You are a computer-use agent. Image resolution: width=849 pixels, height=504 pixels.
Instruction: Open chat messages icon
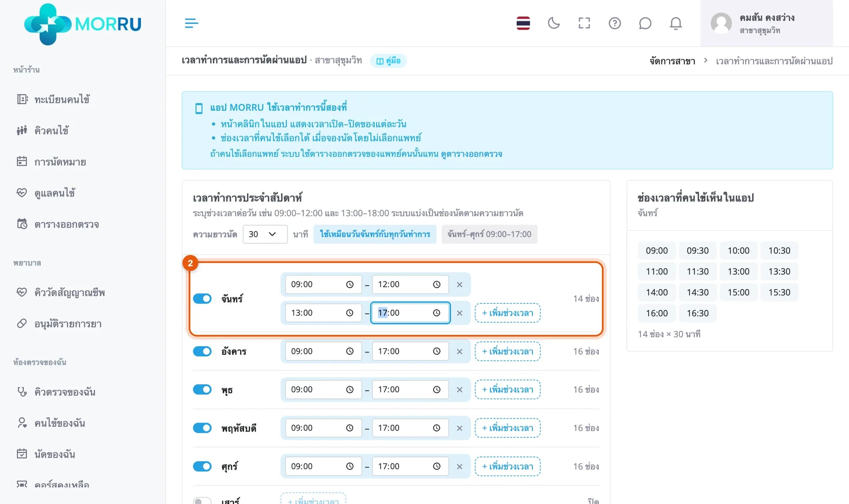(x=645, y=23)
